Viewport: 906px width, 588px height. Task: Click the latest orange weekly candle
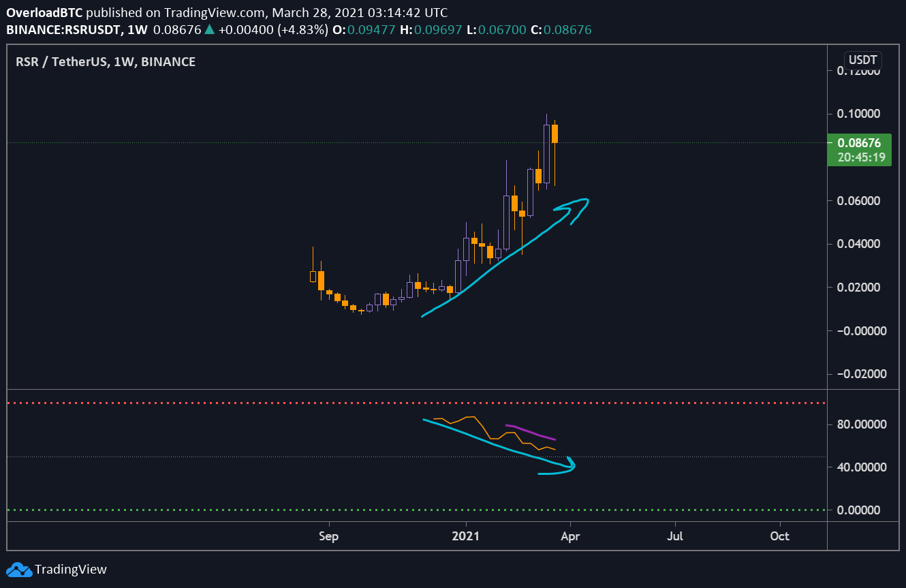click(x=555, y=134)
